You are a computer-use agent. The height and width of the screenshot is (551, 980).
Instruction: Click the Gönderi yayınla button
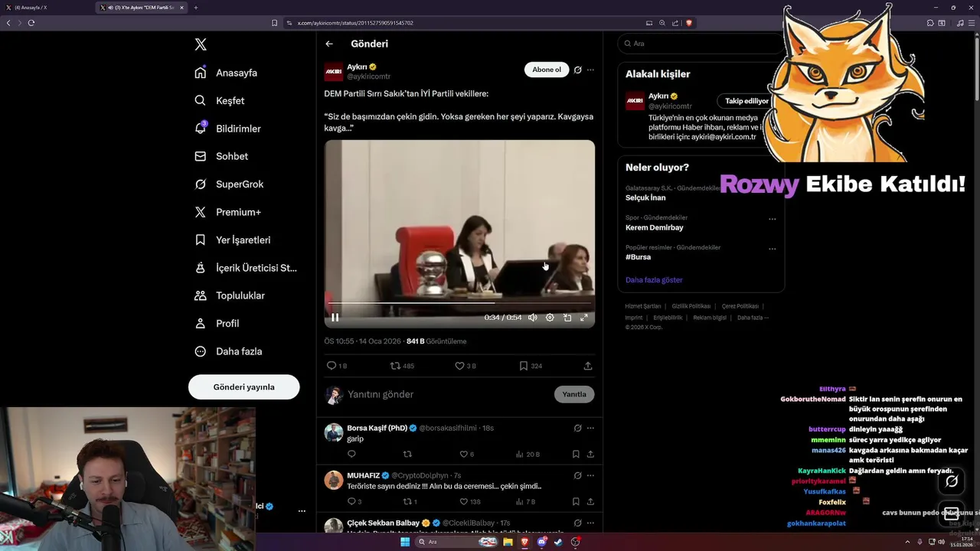point(243,387)
